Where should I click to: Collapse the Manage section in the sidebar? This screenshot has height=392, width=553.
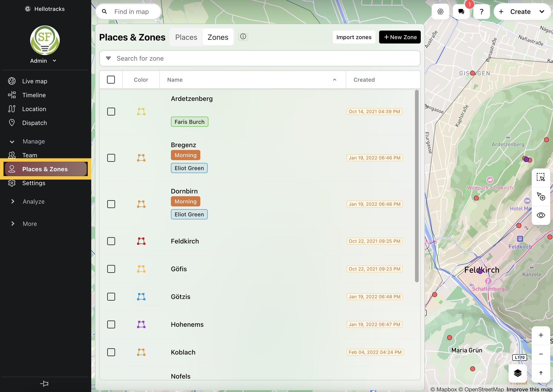(x=12, y=141)
